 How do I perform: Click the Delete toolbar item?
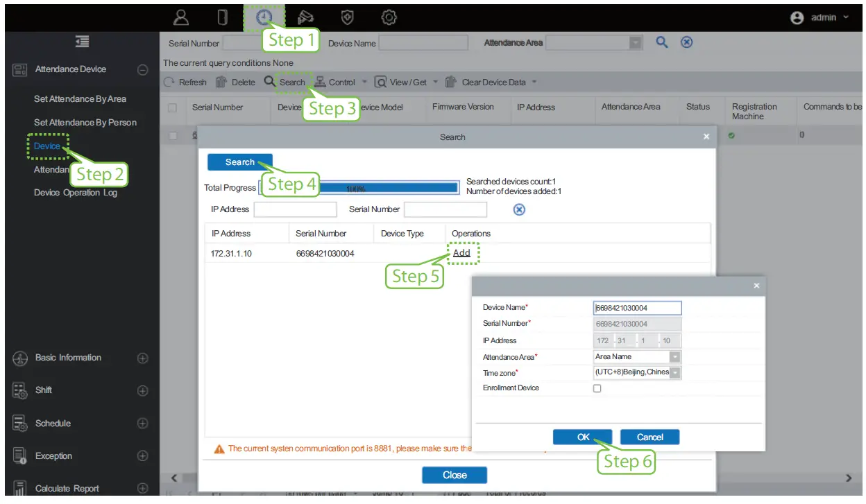click(235, 82)
